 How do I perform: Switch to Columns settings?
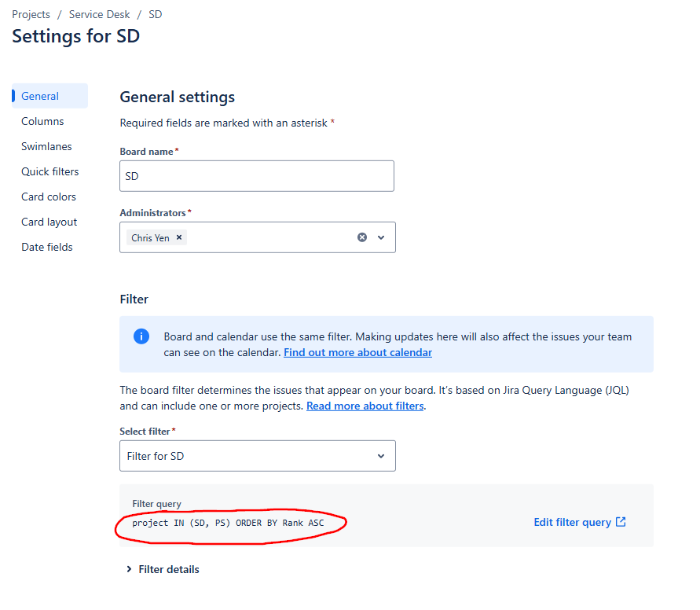coord(42,120)
